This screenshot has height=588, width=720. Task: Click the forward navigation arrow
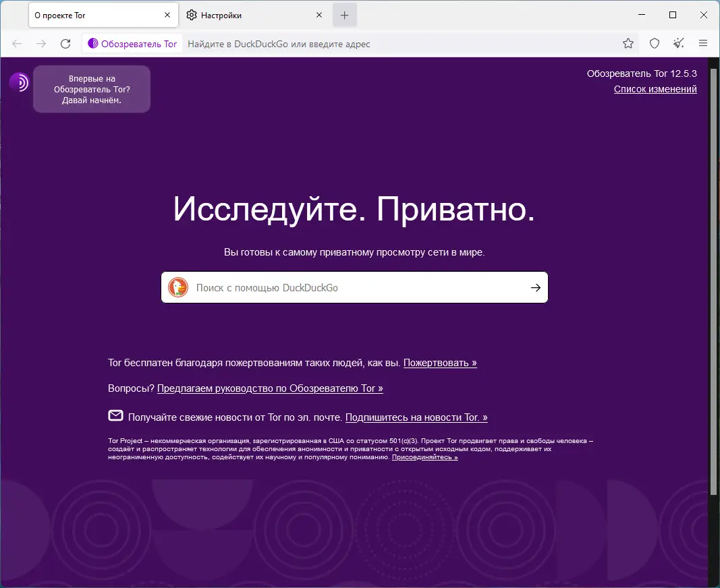click(x=41, y=44)
